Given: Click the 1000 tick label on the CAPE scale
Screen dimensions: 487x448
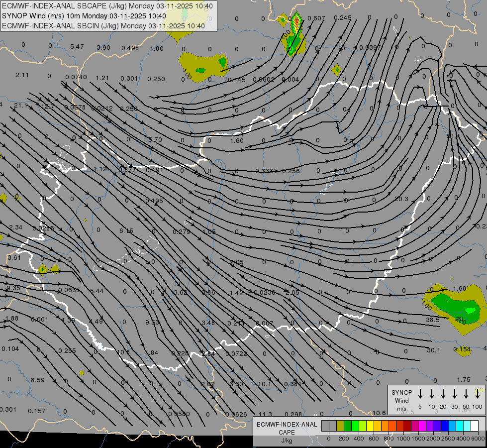Looking at the screenshot, I should tap(403, 439).
